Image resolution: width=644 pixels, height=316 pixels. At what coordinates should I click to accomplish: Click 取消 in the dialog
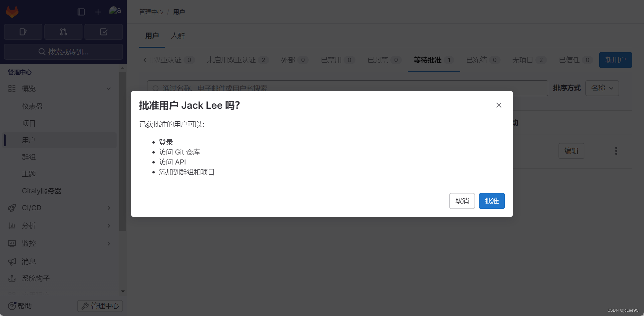tap(462, 201)
